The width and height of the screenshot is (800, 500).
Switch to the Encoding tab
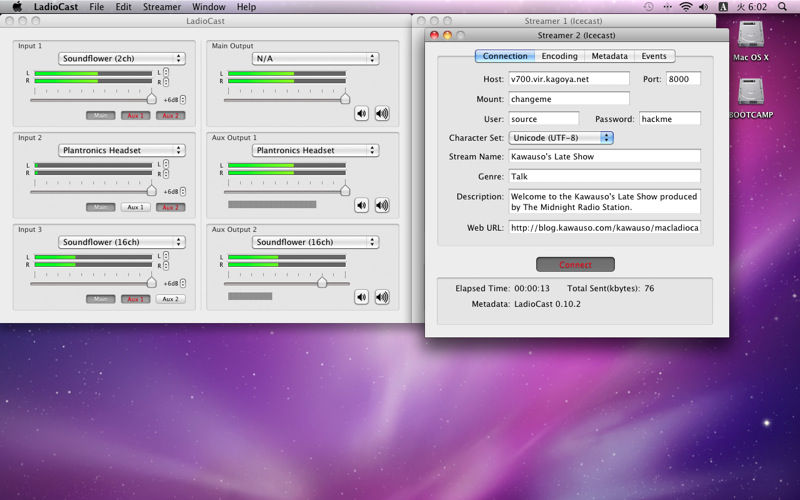coord(559,56)
